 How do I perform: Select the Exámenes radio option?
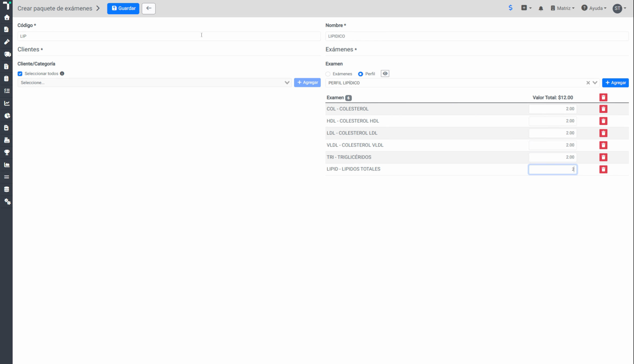tap(328, 74)
